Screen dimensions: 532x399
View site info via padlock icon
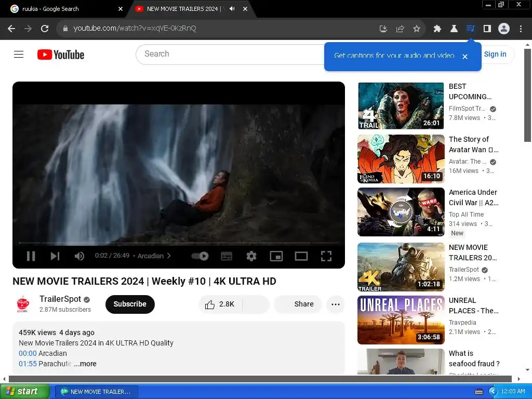point(65,29)
